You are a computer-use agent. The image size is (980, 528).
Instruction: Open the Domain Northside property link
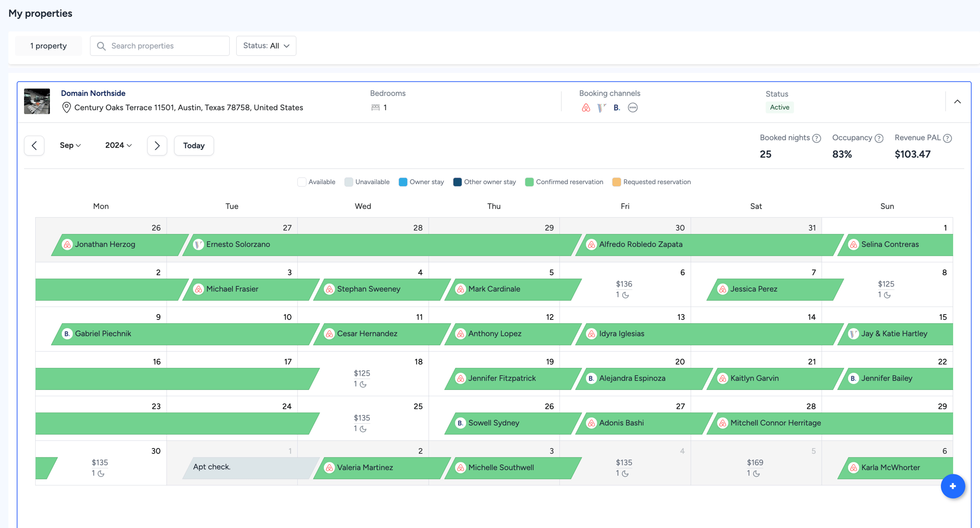coord(93,93)
